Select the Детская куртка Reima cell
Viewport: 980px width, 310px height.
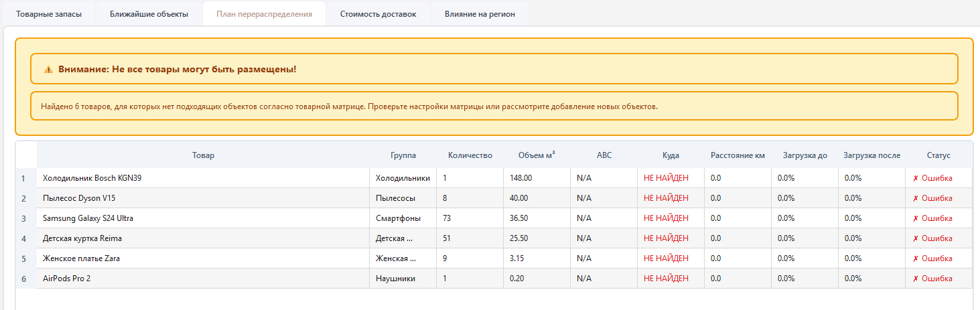coord(82,238)
